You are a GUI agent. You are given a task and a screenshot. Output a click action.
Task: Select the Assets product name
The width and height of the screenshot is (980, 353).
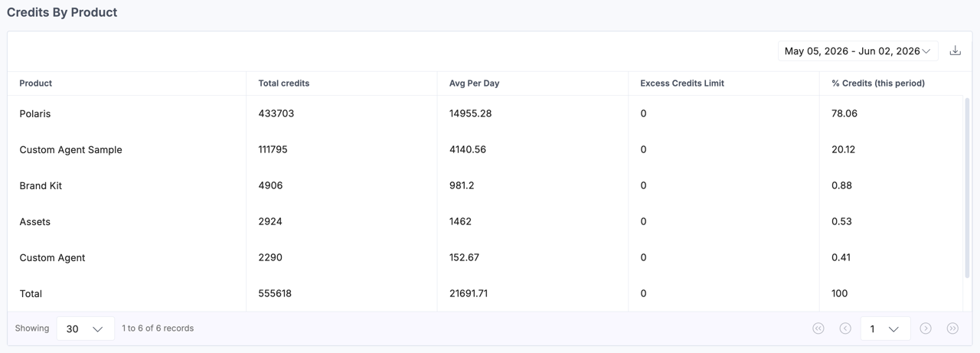(34, 221)
